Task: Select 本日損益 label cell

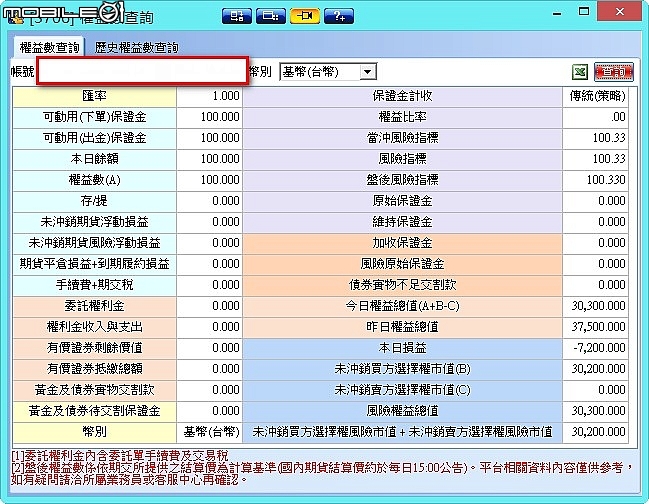Action: 402,348
